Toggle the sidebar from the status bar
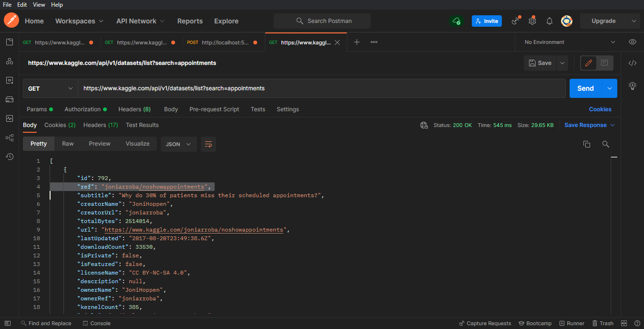Screen dimensions: 644x329 tap(8, 323)
